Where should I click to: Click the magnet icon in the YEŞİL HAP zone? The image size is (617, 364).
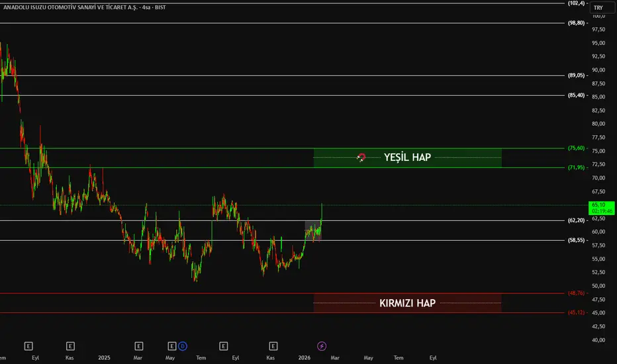coord(361,158)
